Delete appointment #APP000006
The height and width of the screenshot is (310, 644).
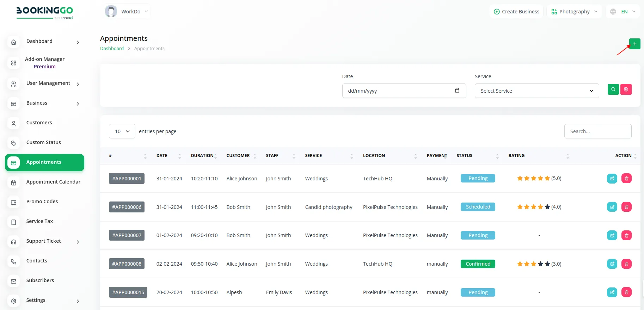click(626, 207)
